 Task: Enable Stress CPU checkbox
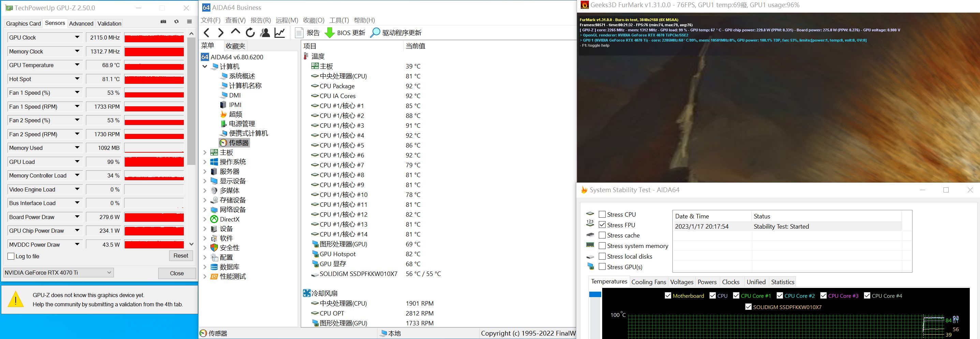pos(602,214)
